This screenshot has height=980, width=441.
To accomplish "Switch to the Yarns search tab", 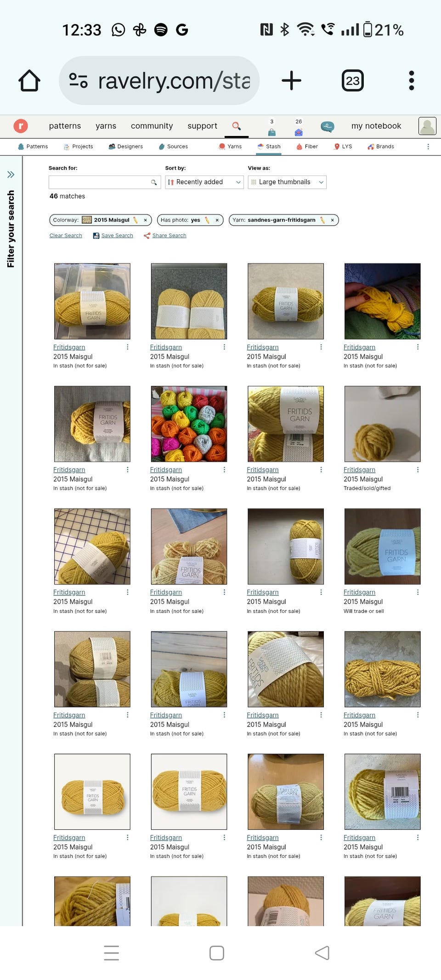I will click(230, 147).
